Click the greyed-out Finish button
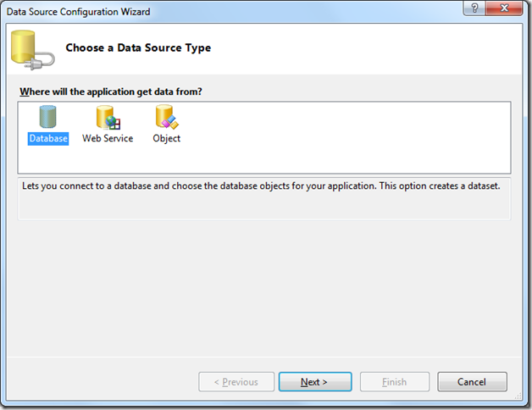Viewport: 532px width, 410px height. click(x=395, y=382)
